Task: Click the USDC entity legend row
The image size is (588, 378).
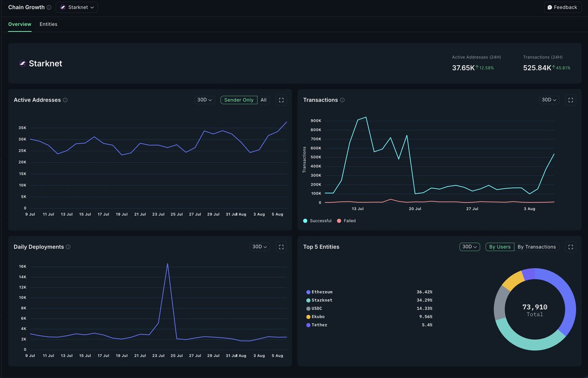Action: [x=369, y=308]
